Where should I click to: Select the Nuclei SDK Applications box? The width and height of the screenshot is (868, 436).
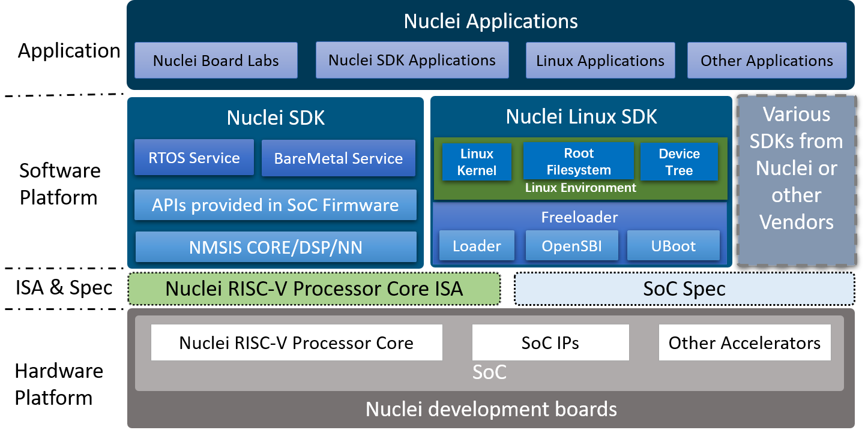(x=412, y=60)
